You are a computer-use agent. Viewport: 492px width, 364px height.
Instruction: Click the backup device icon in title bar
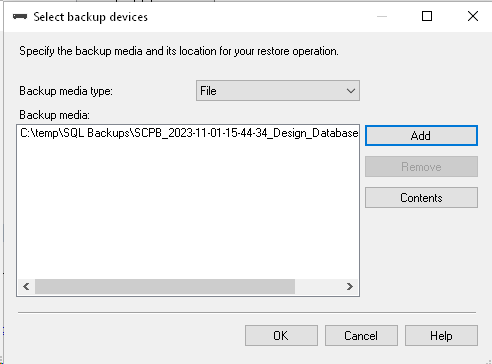[x=20, y=16]
